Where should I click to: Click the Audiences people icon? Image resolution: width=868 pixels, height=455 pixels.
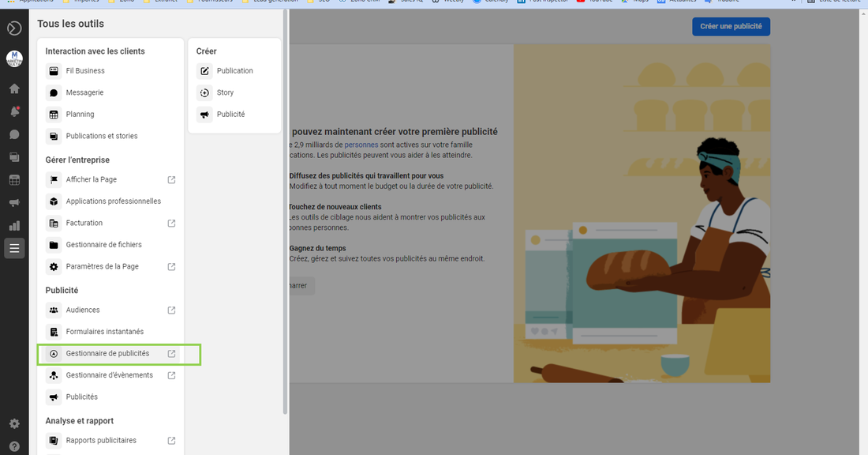coord(54,310)
